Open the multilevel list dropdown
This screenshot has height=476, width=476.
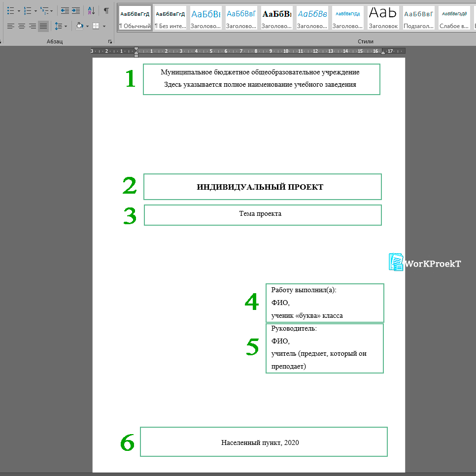(x=52, y=11)
